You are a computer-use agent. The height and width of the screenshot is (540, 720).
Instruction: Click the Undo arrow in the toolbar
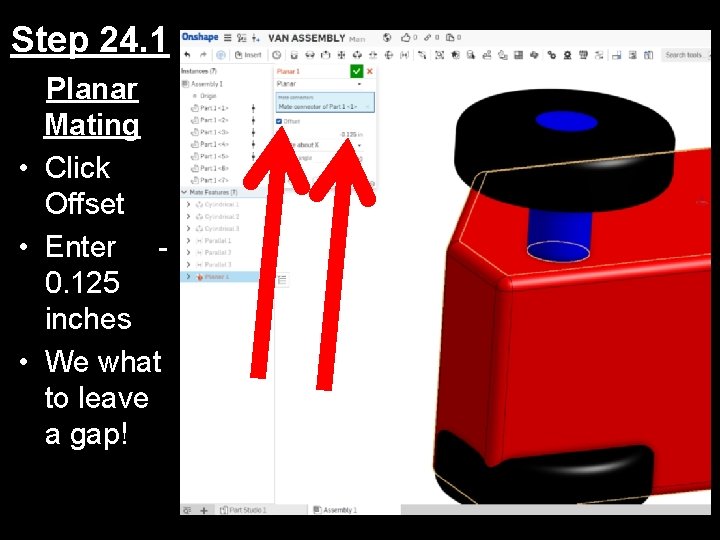pyautogui.click(x=187, y=55)
